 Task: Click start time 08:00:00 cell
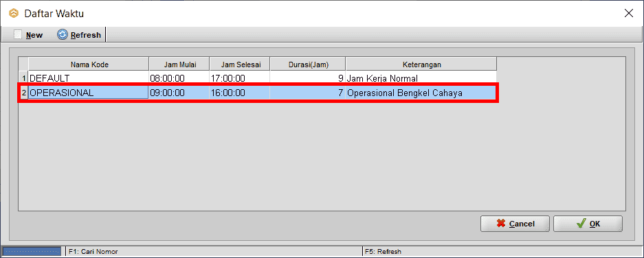(179, 78)
